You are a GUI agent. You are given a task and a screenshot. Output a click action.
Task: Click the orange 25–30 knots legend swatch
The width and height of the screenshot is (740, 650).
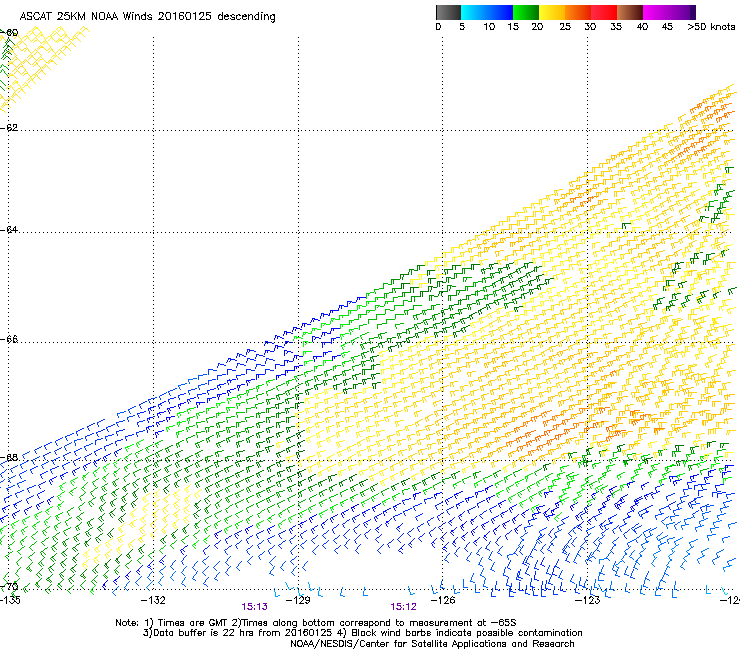[x=578, y=12]
